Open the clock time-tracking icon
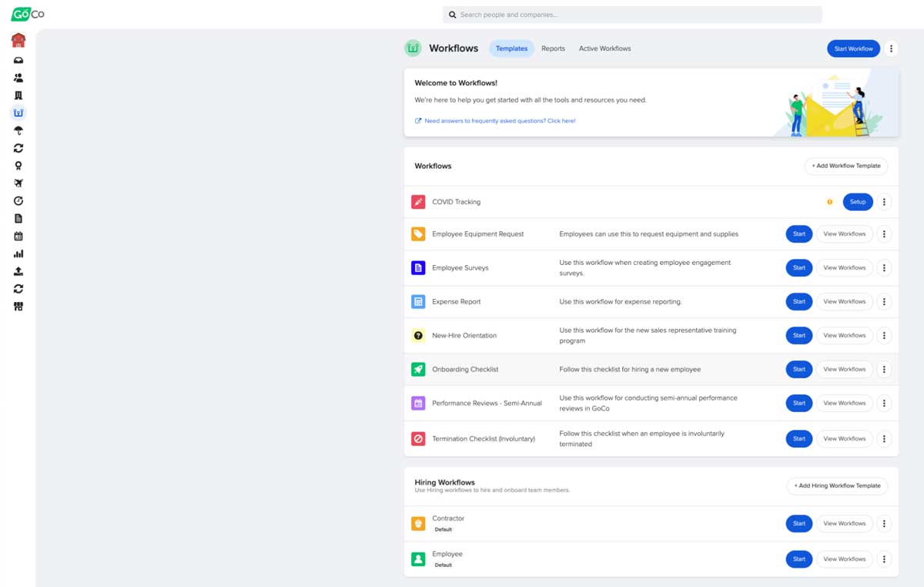Image resolution: width=924 pixels, height=587 pixels. (x=18, y=202)
